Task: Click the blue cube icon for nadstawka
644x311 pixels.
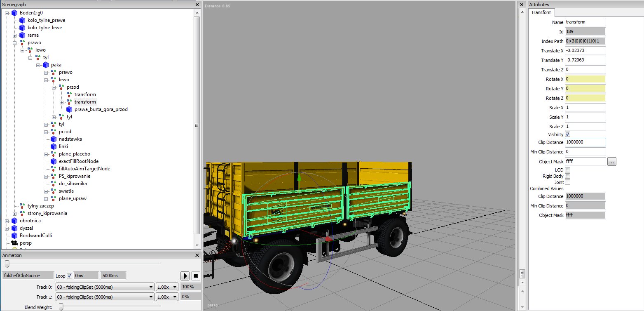Action: tap(54, 139)
